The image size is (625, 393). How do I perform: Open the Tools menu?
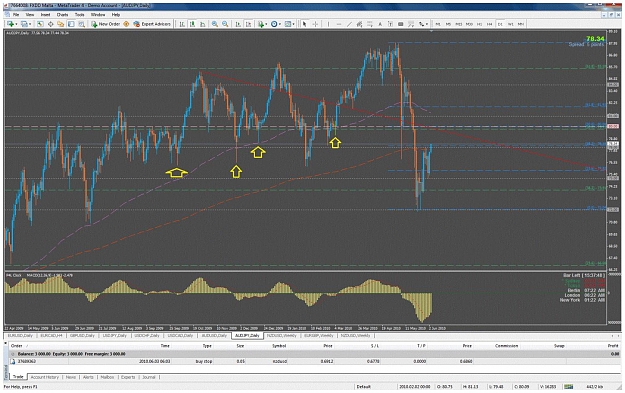80,15
